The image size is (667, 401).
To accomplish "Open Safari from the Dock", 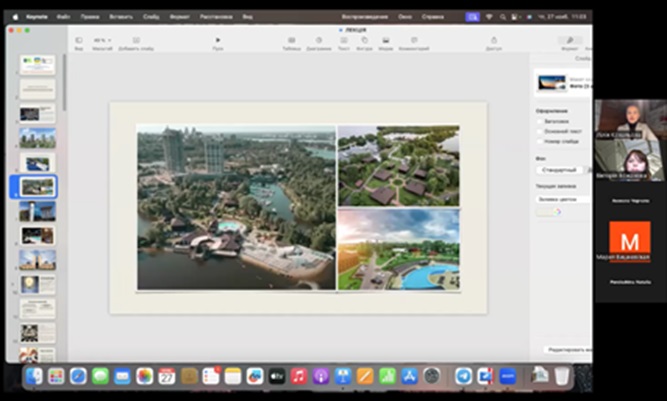I will click(x=78, y=377).
